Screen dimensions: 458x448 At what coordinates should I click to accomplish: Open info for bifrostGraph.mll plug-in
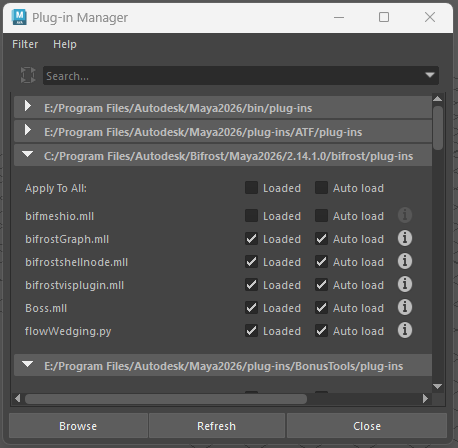(x=405, y=238)
